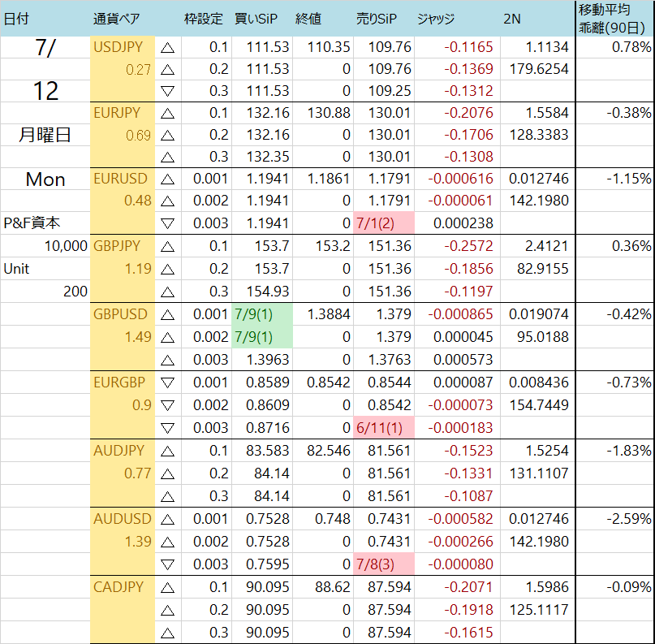This screenshot has width=655, height=644.
Task: Click the up triangle in EURJPY 0.3 row
Action: coord(167,157)
